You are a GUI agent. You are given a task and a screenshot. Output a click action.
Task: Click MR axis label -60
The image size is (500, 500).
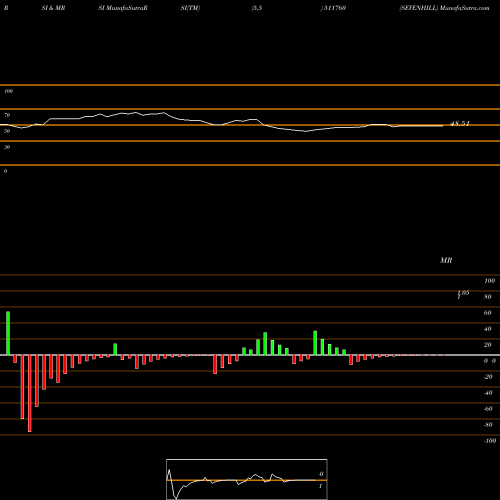coord(488,409)
